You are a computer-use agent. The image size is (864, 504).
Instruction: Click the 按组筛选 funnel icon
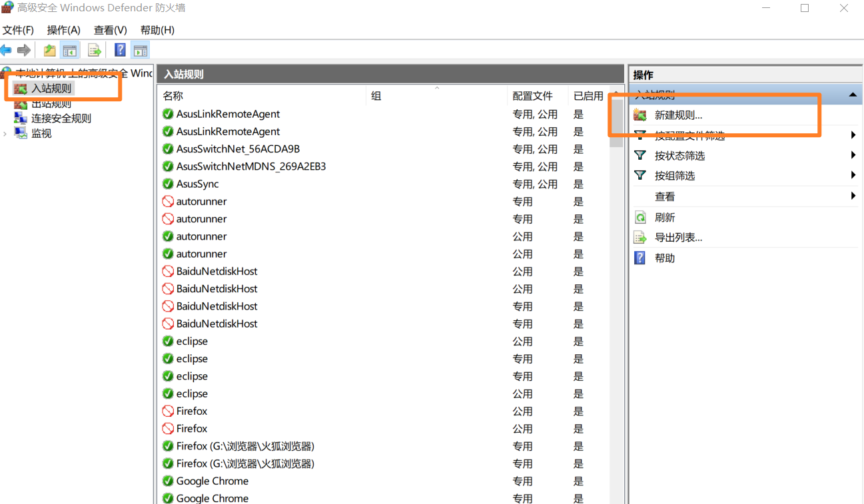(x=640, y=175)
